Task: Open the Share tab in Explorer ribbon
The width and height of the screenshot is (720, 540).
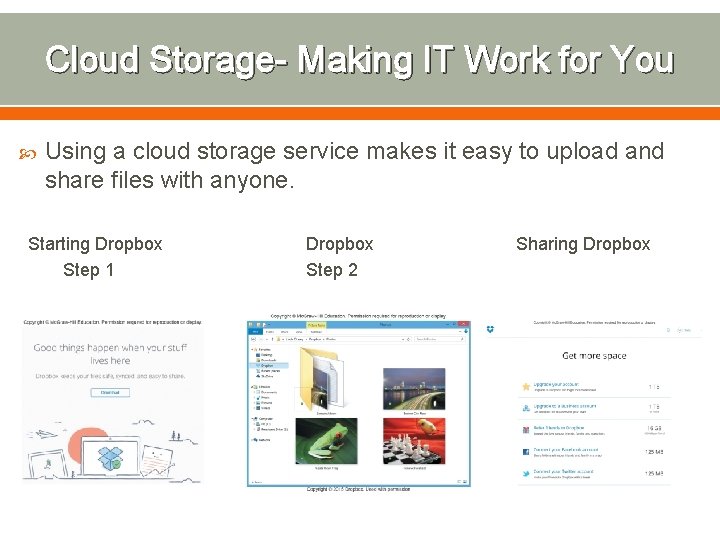Action: point(284,332)
